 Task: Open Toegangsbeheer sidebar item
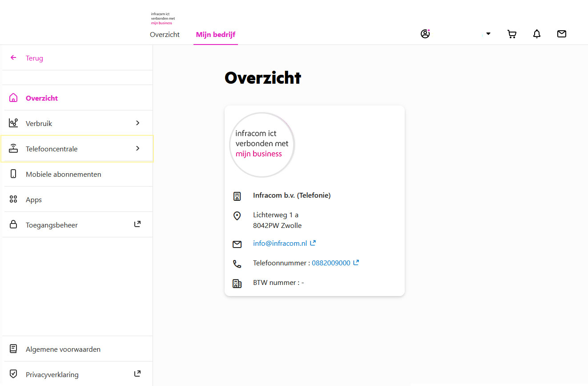coord(77,225)
